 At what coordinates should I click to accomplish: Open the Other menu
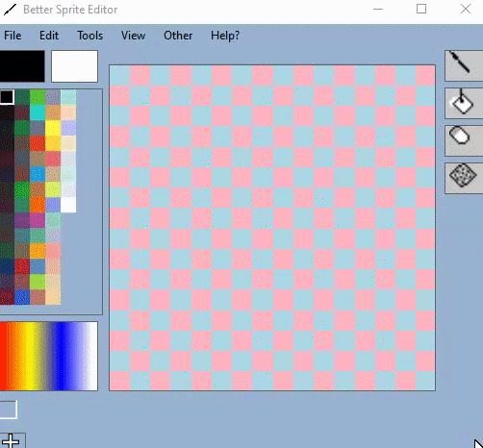(x=178, y=36)
